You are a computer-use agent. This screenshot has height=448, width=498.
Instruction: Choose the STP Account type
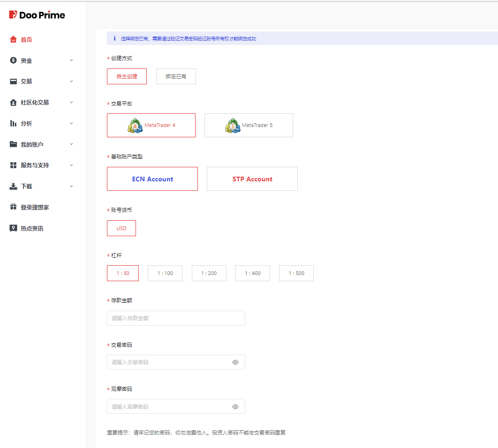click(x=252, y=179)
